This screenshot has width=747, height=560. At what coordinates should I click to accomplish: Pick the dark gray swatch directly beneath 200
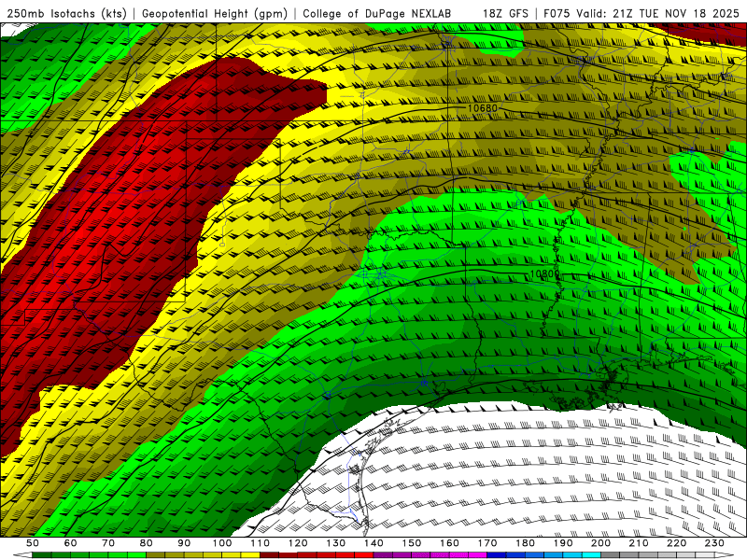(611, 555)
